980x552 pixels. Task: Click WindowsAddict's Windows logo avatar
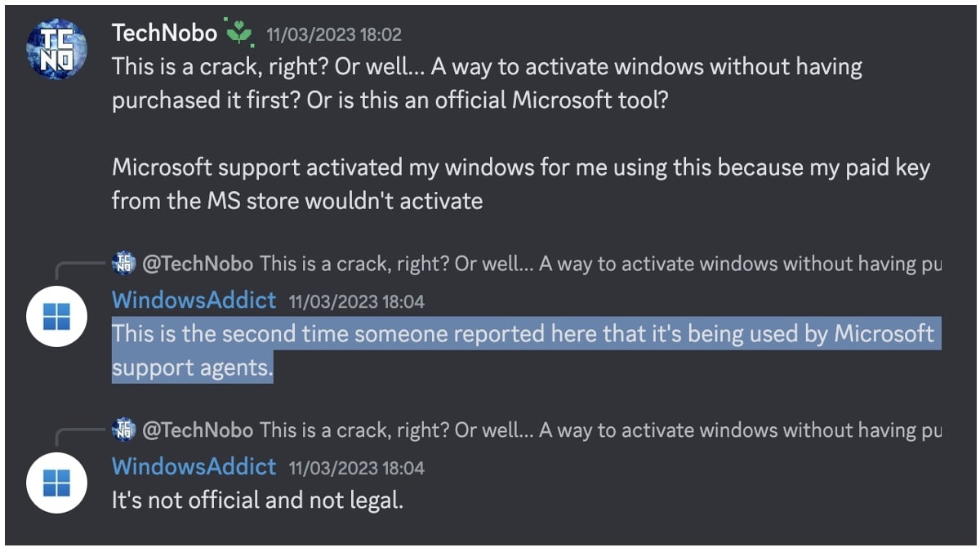(x=56, y=317)
